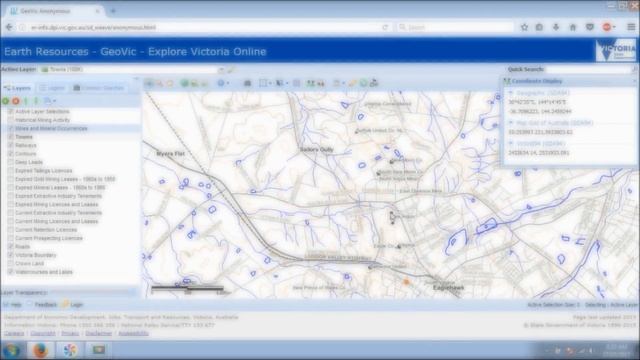Open the Disclaimer footer link
The image size is (640, 360).
click(x=98, y=333)
